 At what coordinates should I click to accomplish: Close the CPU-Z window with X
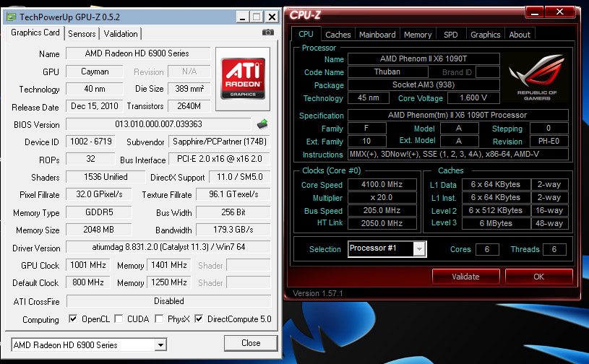tap(559, 12)
